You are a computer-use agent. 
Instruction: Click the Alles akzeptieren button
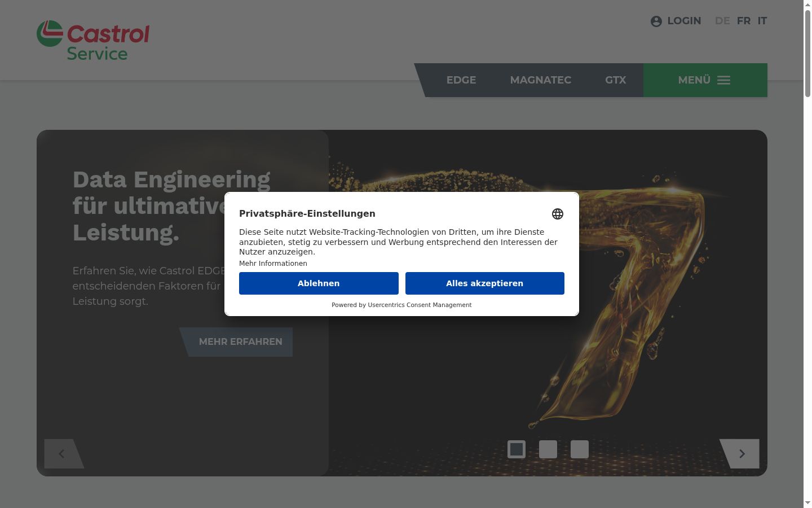(485, 283)
